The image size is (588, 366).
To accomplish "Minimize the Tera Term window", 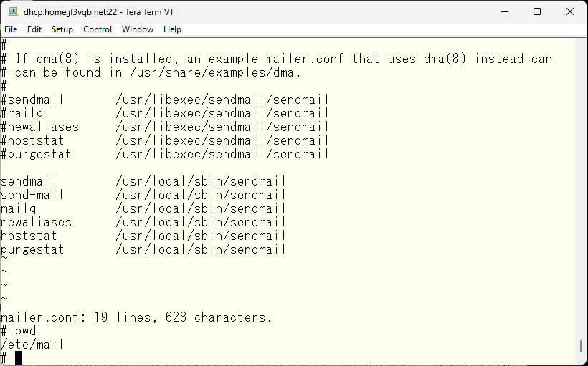I will (504, 11).
